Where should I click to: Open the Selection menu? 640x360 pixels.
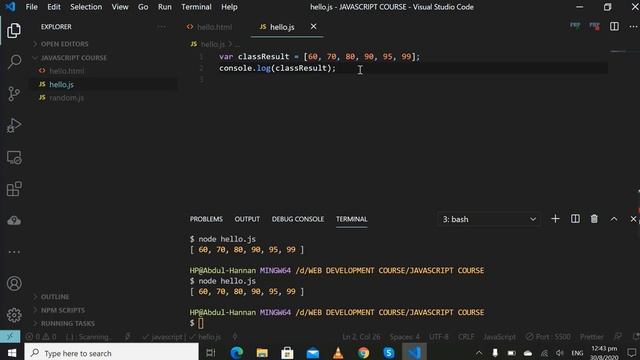pyautogui.click(x=86, y=7)
